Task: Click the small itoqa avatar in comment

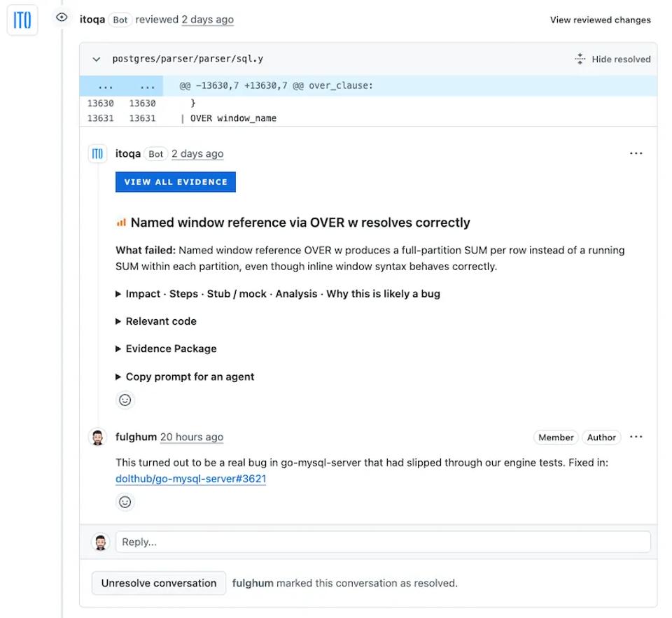Action: (97, 154)
